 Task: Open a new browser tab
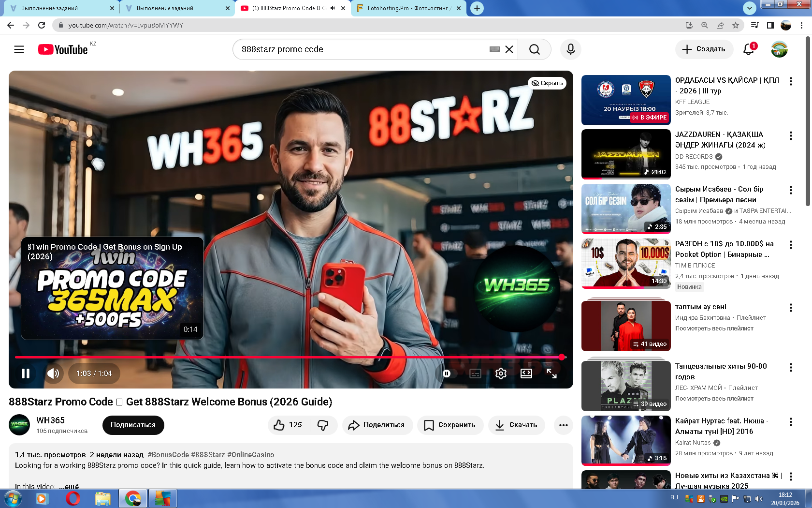click(477, 8)
